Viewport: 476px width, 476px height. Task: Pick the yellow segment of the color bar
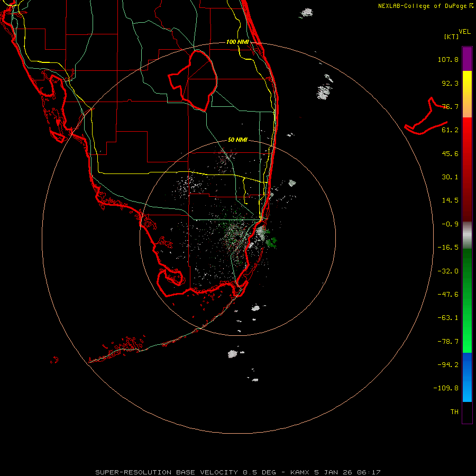[467, 82]
